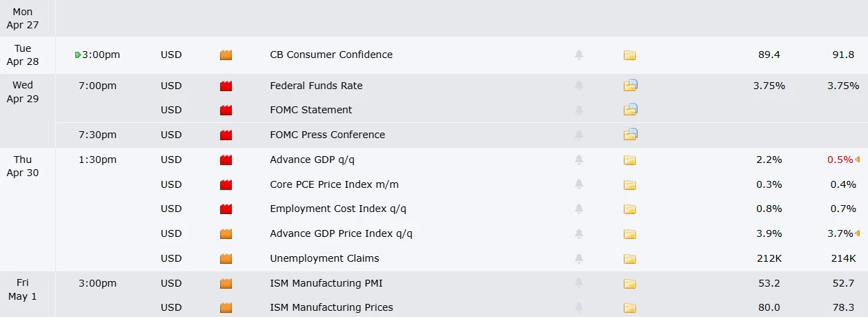
Task: Toggle alert bell for ISM Manufacturing PMI
Action: [x=579, y=283]
